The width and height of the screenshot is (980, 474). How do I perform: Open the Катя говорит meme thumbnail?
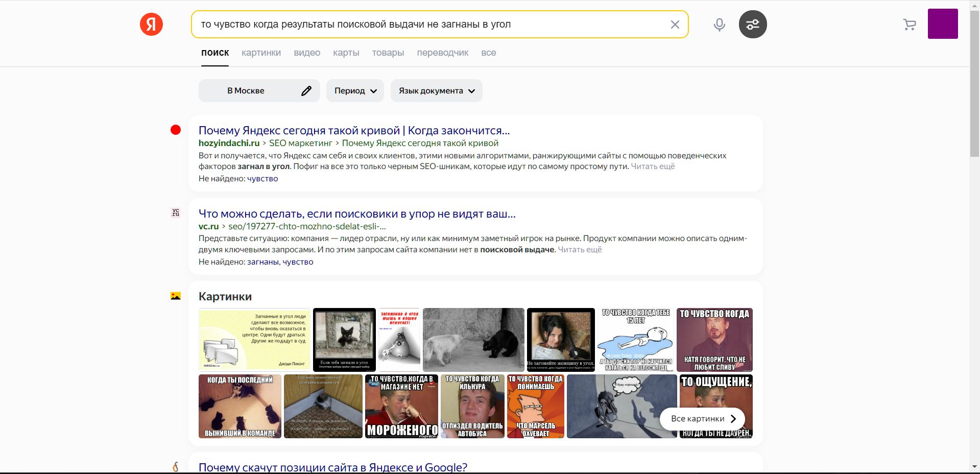[714, 340]
